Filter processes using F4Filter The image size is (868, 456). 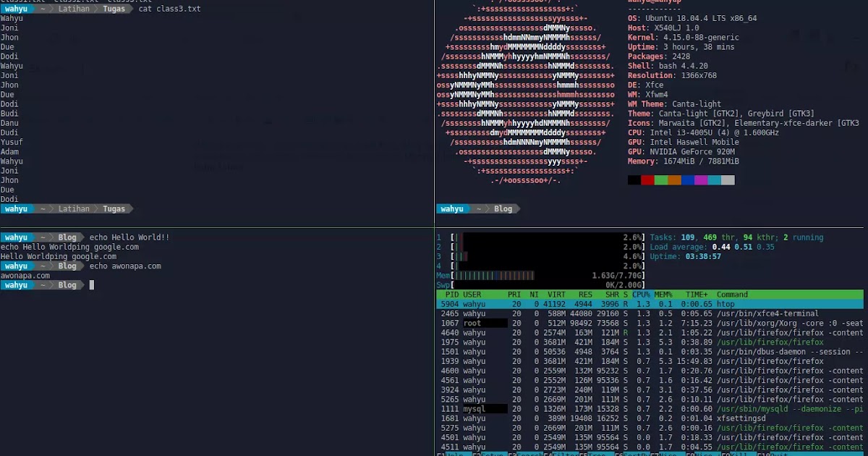click(561, 455)
